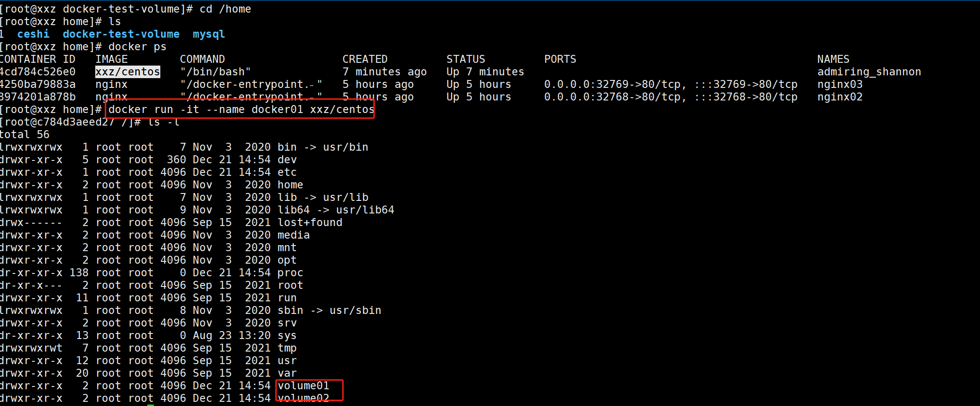Screen dimensions: 980x406
Task: Click the size 360 on dev row
Action: tap(176, 160)
